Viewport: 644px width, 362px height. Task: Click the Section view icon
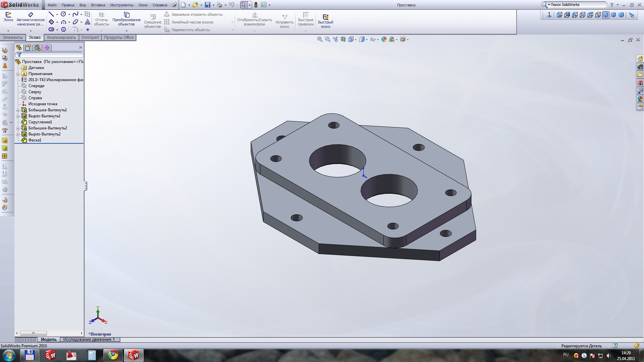pyautogui.click(x=343, y=40)
